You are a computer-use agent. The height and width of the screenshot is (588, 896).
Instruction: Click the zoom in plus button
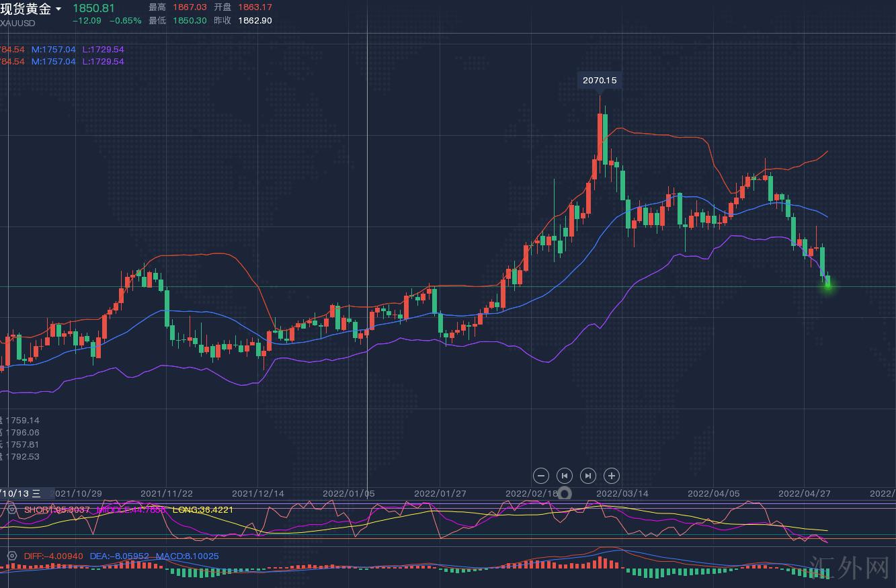click(612, 476)
